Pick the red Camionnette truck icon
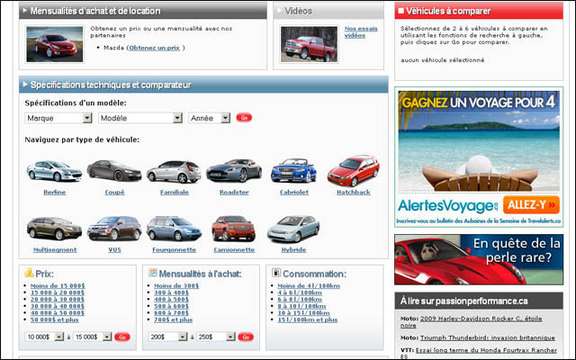The height and width of the screenshot is (360, 576). (234, 228)
